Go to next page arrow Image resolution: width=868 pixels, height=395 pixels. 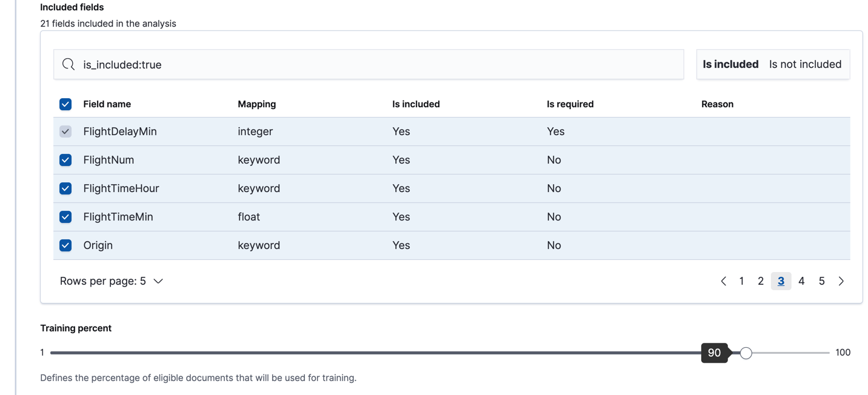[841, 281]
